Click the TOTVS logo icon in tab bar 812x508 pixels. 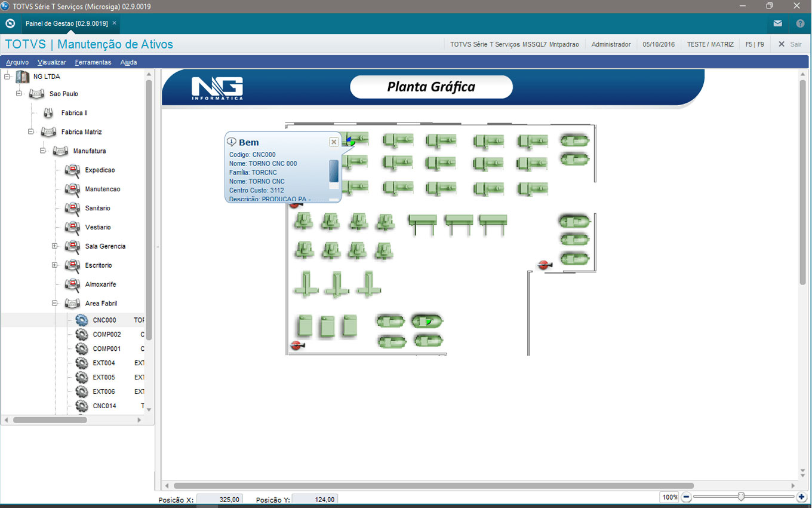point(10,24)
